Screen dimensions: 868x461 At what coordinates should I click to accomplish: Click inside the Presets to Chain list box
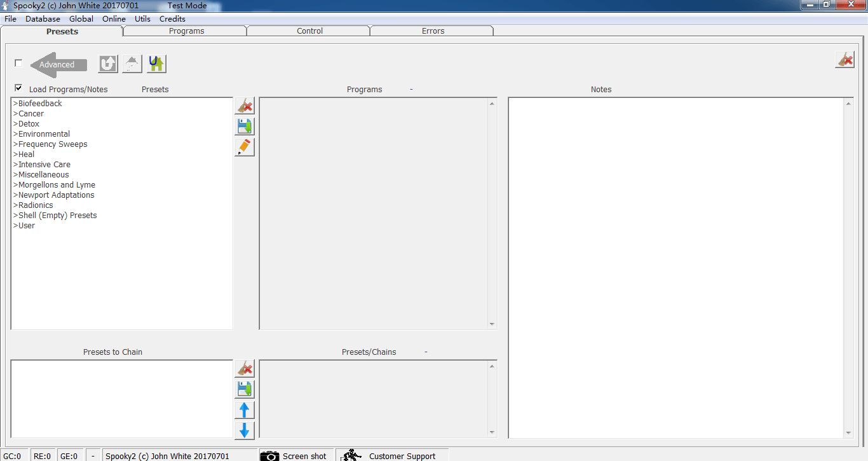pos(121,399)
